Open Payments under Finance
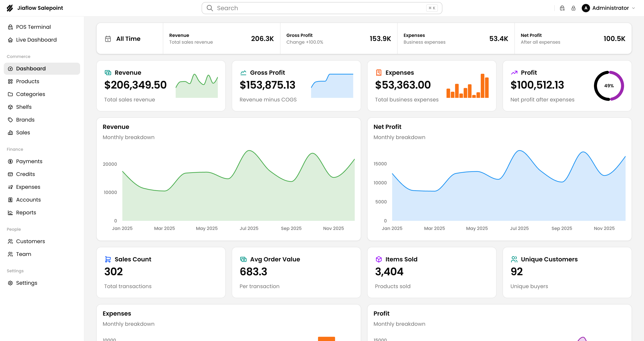The height and width of the screenshot is (341, 644). [x=42, y=161]
